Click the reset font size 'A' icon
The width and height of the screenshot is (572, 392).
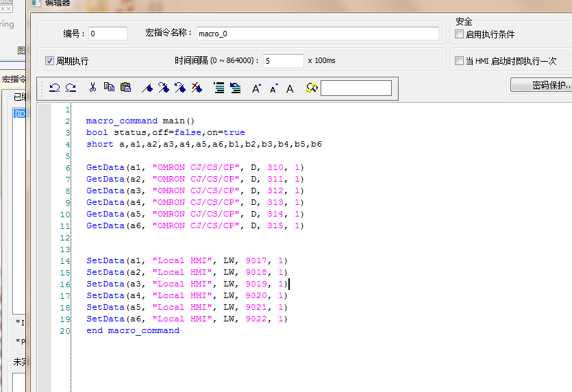click(x=290, y=88)
